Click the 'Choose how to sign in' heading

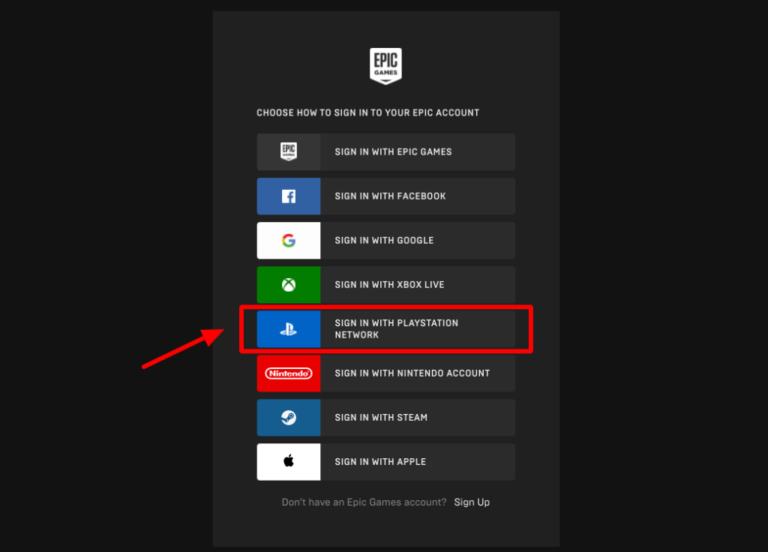(x=368, y=113)
